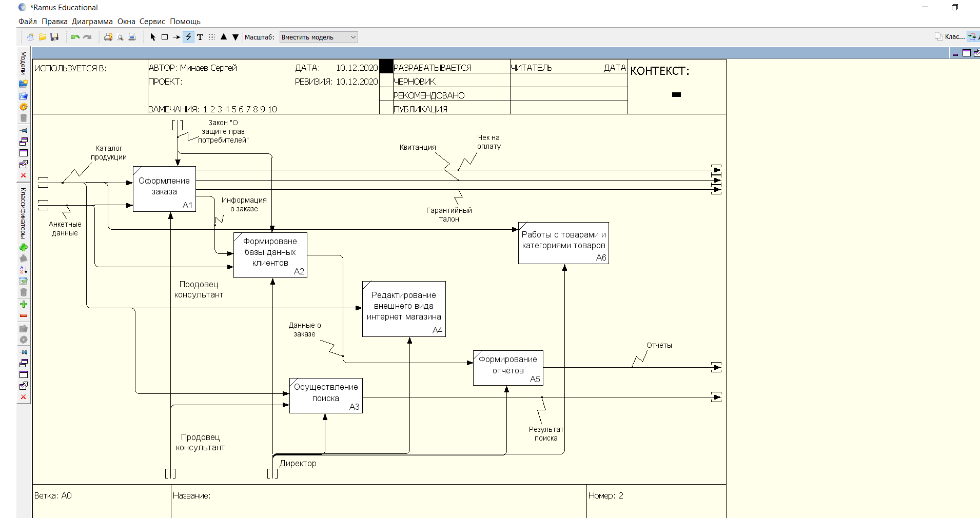Click the Каталог продукции label
The width and height of the screenshot is (980, 518).
[109, 153]
